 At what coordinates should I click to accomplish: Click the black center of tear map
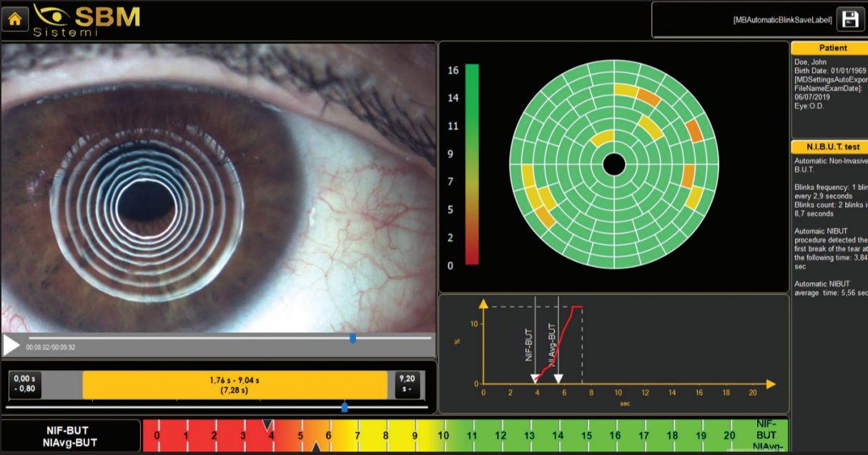coord(613,164)
